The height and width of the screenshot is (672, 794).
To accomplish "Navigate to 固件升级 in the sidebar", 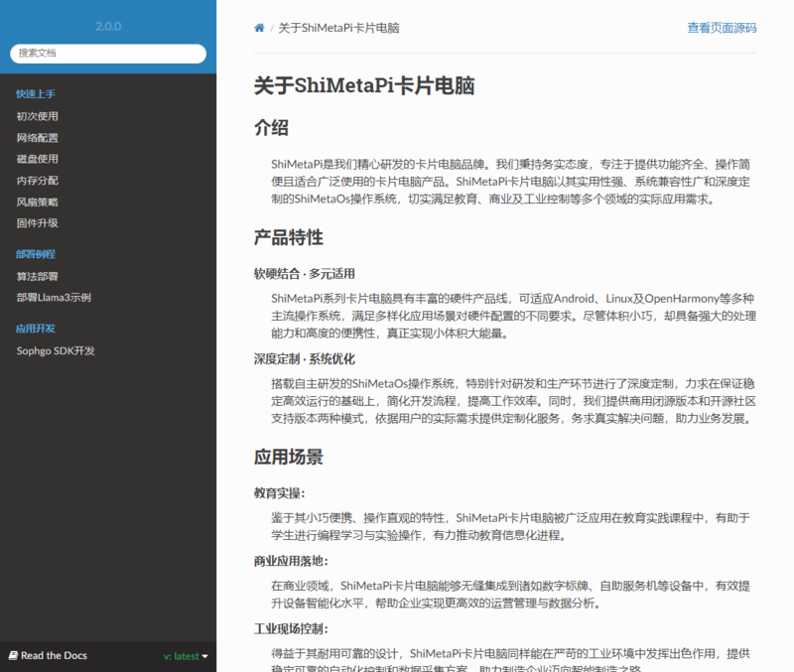I will 38,223.
